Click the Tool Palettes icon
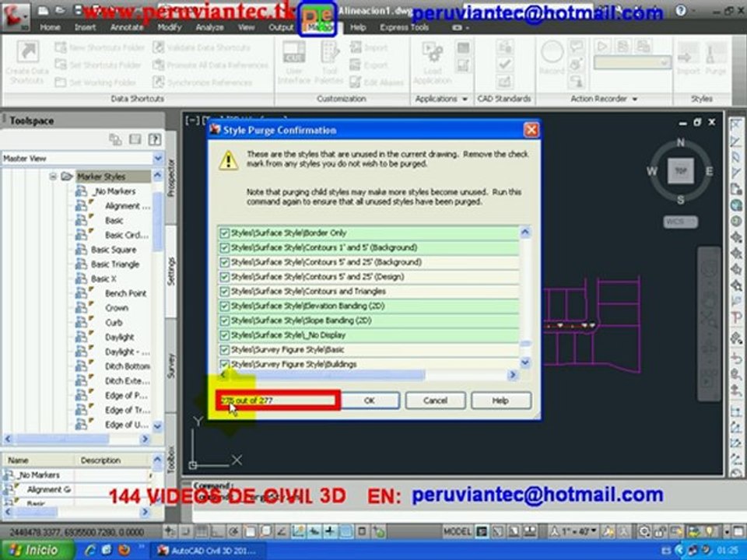This screenshot has height=560, width=747. [329, 52]
